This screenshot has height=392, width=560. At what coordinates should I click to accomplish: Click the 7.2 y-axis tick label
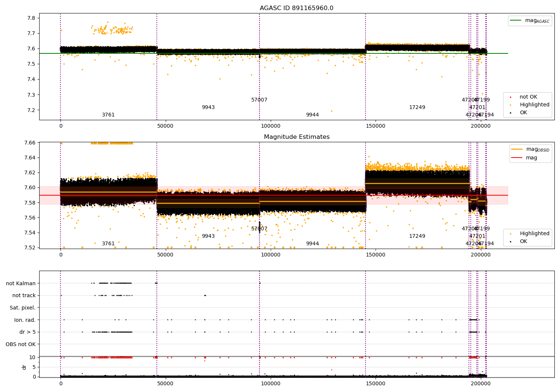(x=32, y=110)
